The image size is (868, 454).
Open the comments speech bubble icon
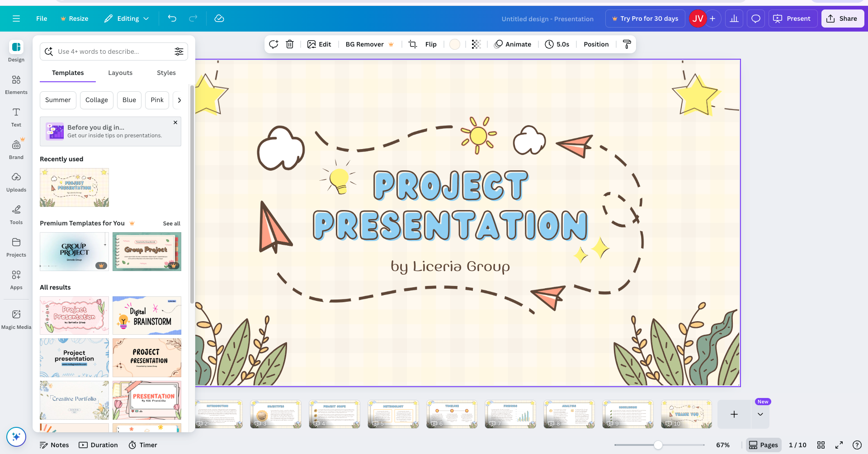coord(756,19)
